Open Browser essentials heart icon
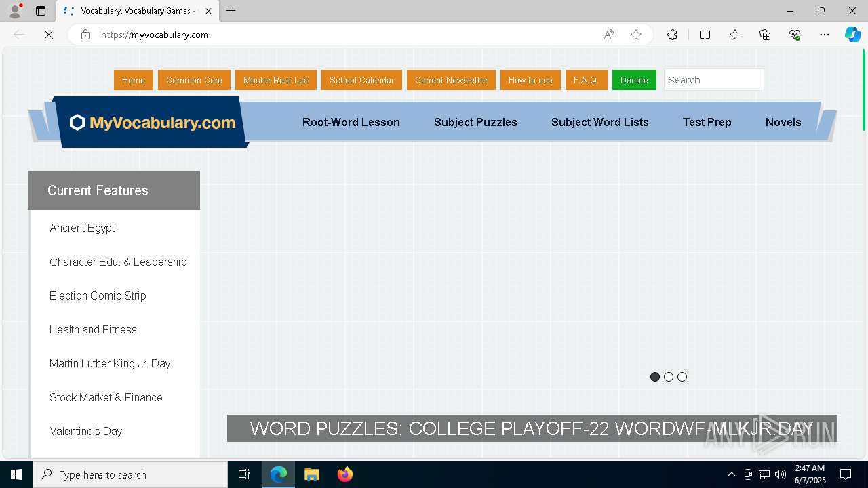The image size is (868, 488). coord(795,35)
